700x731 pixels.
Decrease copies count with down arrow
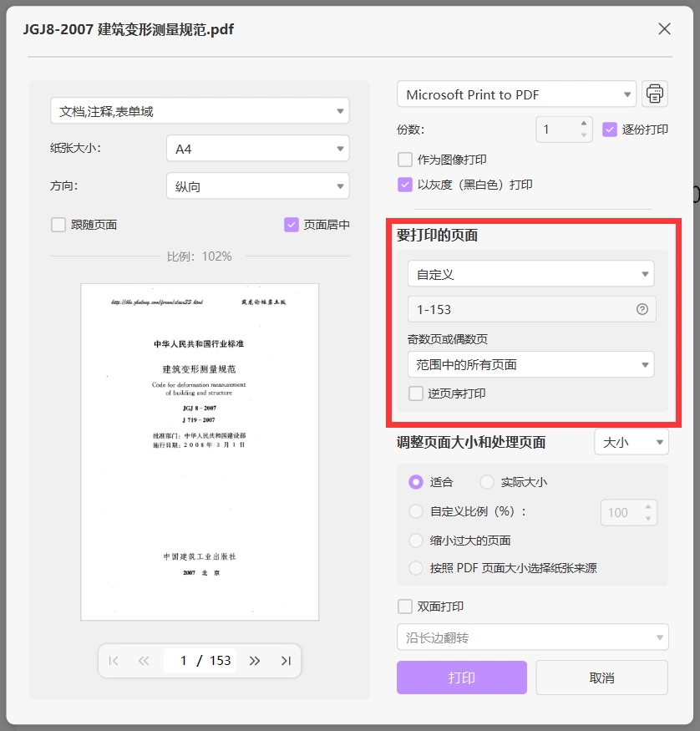coord(584,135)
